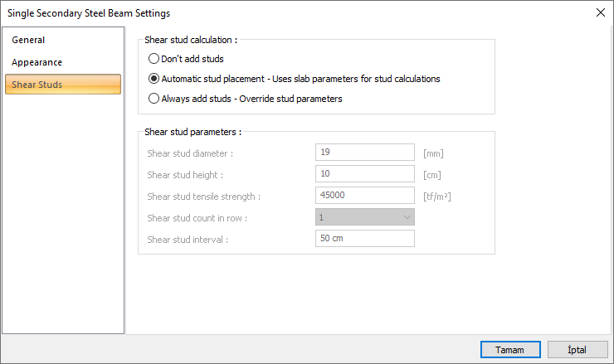Open the Shear stud count in row dropdown
The image size is (614, 364).
coord(364,217)
